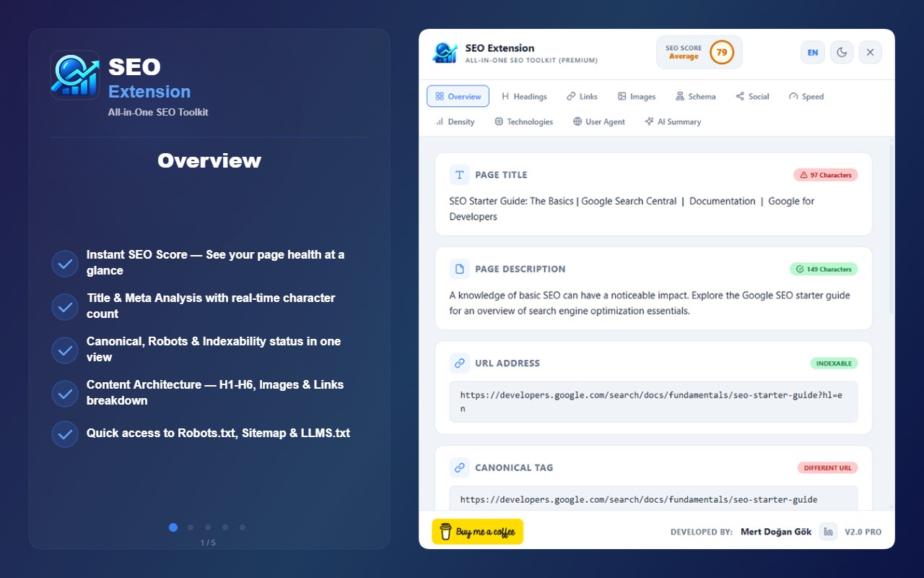Click the SEO Extension logo in panel header
Viewport: 924px width, 578px height.
pyautogui.click(x=445, y=53)
